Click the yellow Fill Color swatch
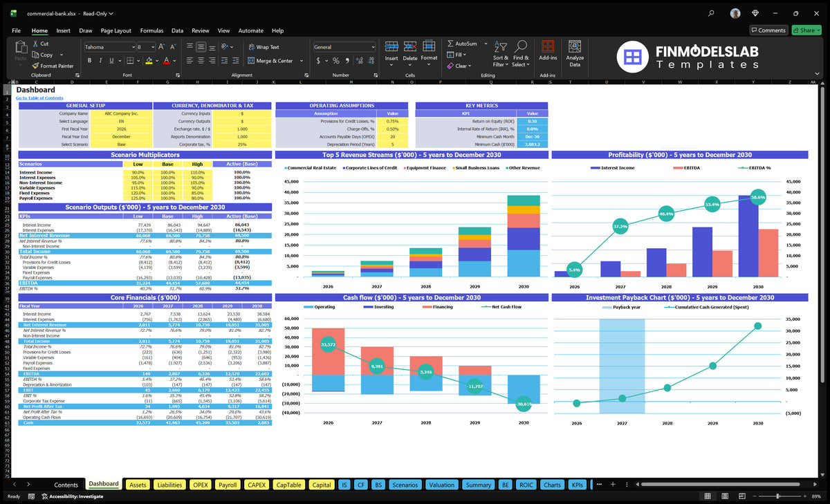Image resolution: width=830 pixels, height=504 pixels. 149,61
